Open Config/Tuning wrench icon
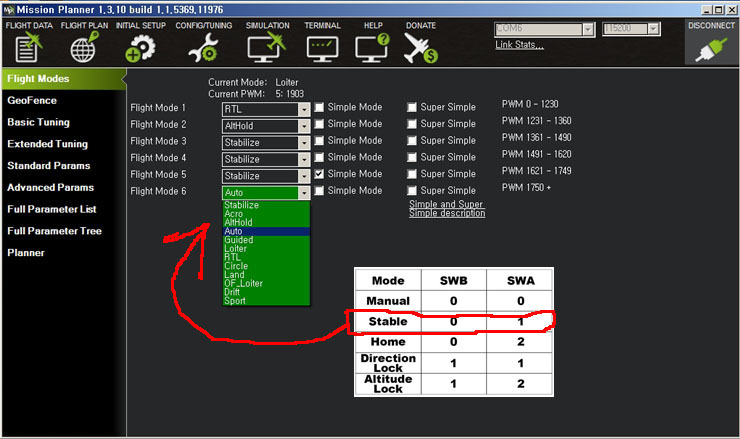Image resolution: width=740 pixels, height=439 pixels. point(203,48)
